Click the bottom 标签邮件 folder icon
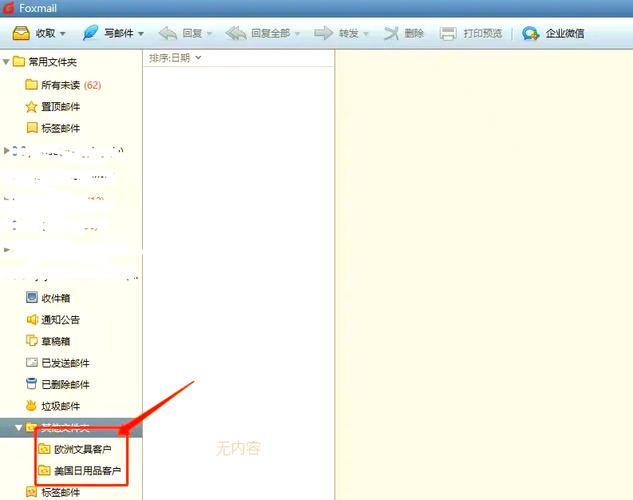 pyautogui.click(x=31, y=492)
